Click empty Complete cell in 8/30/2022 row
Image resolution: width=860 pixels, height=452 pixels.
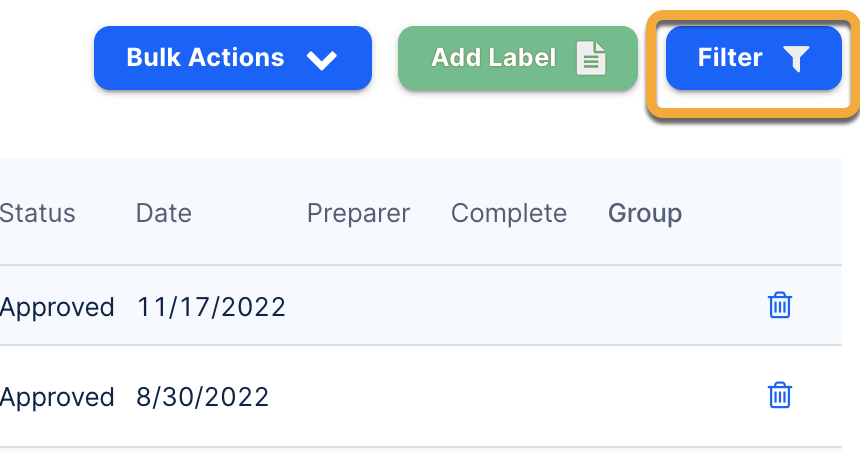point(508,397)
